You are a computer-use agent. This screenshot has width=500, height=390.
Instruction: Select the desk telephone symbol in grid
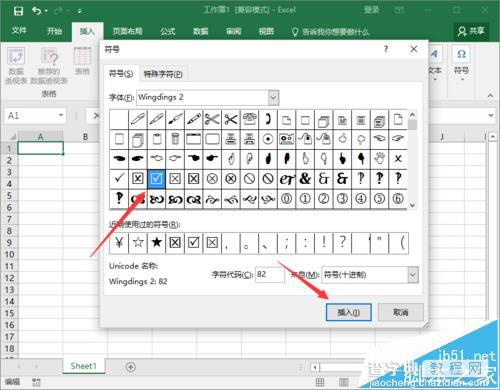point(249,119)
